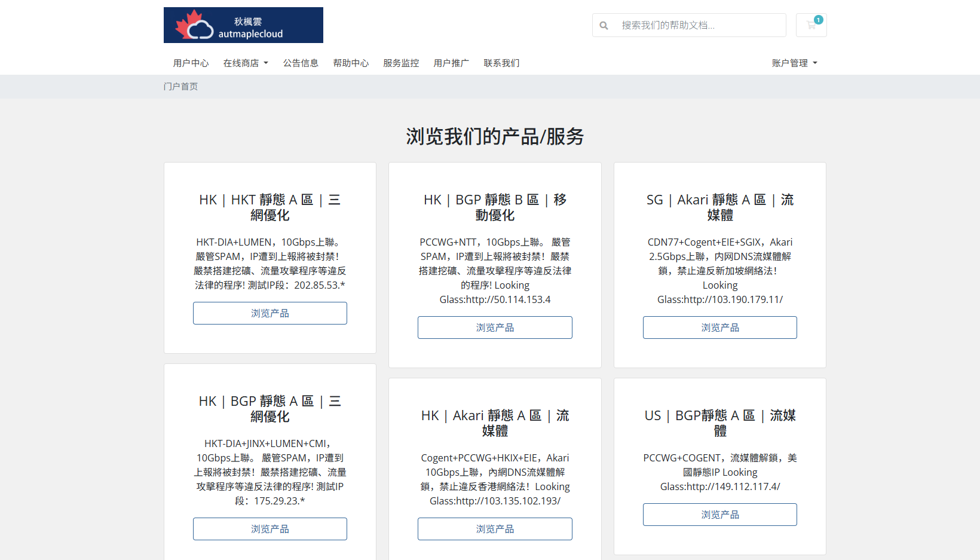This screenshot has width=980, height=560.
Task: Expand the 账户管理 dropdown menu
Action: pyautogui.click(x=794, y=63)
